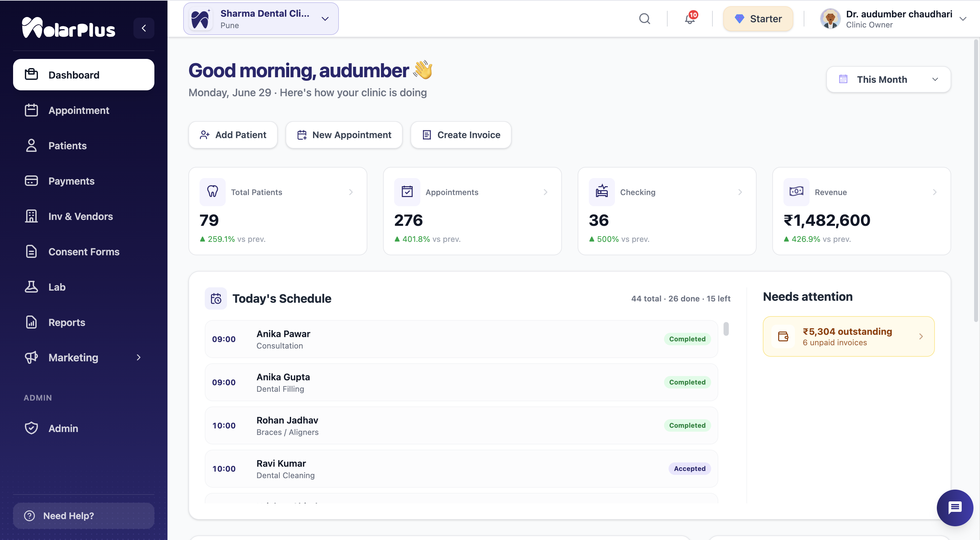
Task: Open Total Patients card chevron
Action: [351, 192]
